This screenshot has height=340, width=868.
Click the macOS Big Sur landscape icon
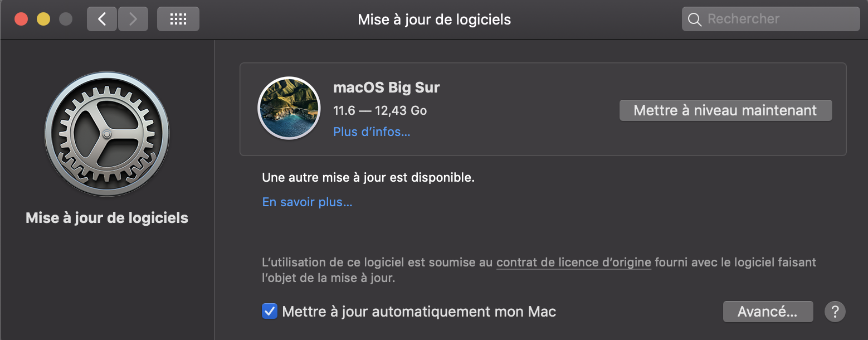click(289, 108)
